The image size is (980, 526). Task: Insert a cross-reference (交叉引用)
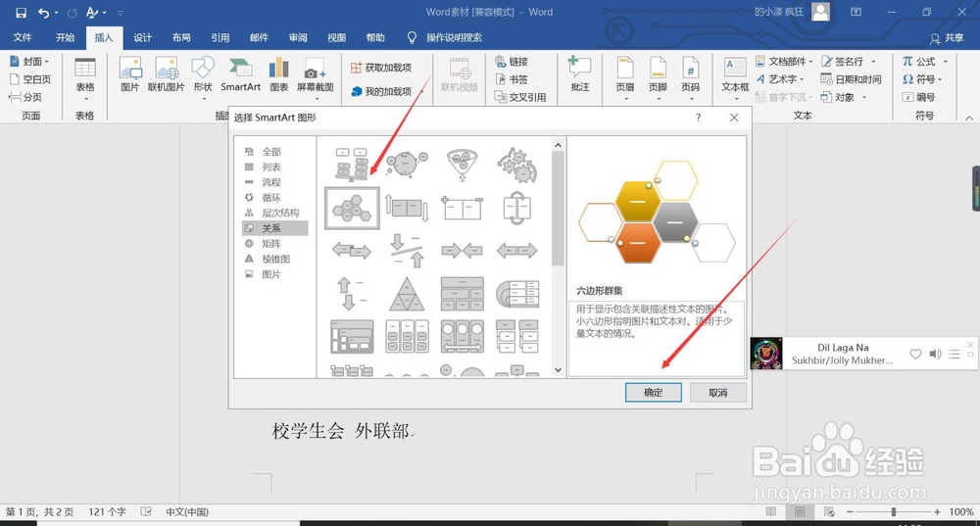tap(520, 97)
